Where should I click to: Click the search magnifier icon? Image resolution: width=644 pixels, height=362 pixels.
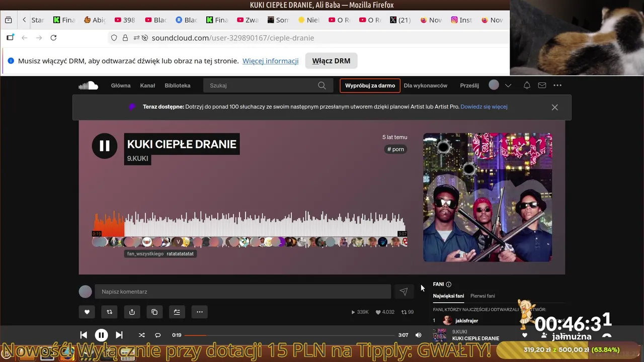point(322,85)
